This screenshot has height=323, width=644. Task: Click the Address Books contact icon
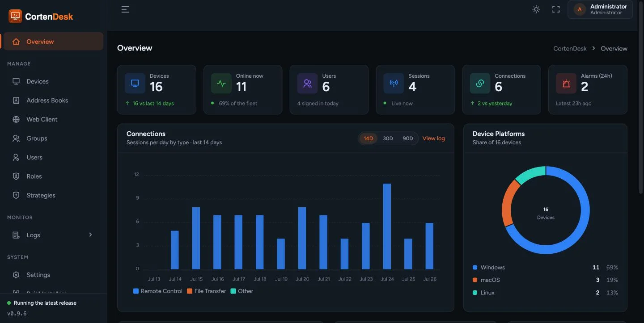[16, 101]
